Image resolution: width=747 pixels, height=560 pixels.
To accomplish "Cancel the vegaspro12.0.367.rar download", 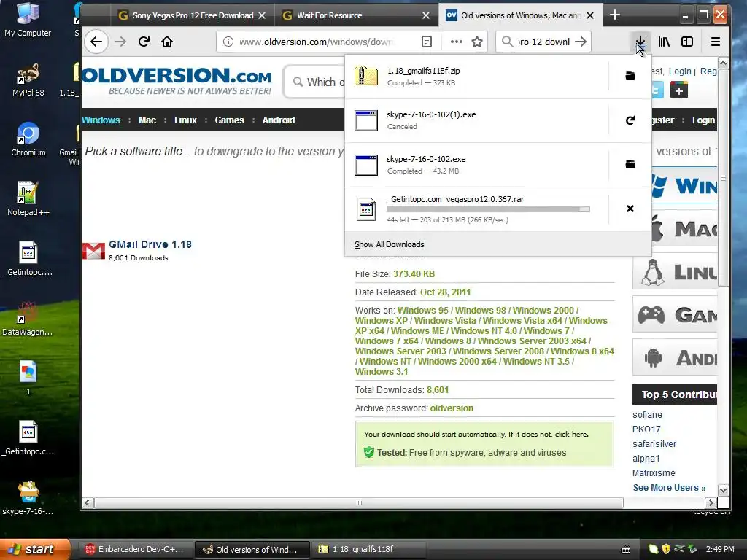I will pyautogui.click(x=630, y=209).
